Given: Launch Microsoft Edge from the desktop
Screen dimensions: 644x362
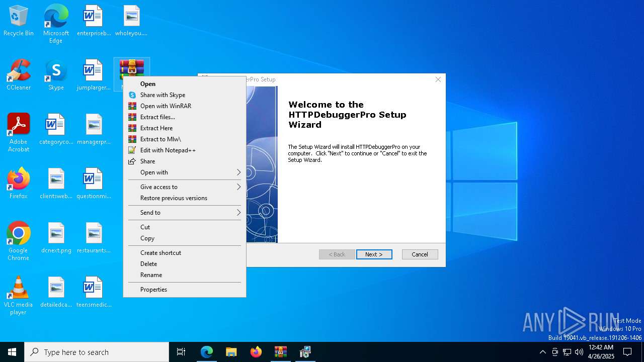Looking at the screenshot, I should (x=56, y=24).
